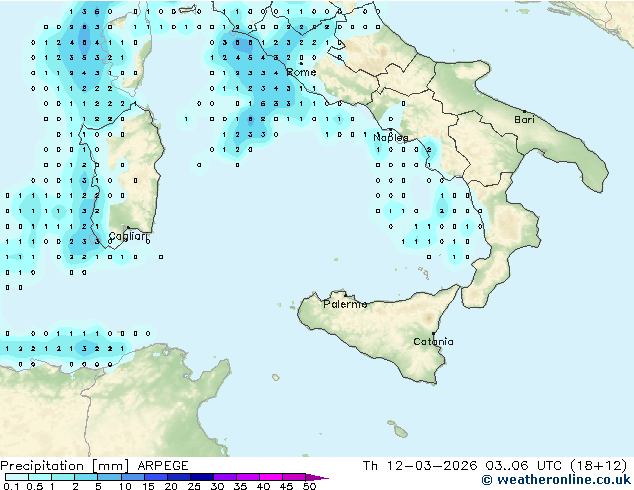Viewport: 634px width, 490px height.
Task: Open the weatheronline.co.uk copyright link
Action: (x=556, y=480)
